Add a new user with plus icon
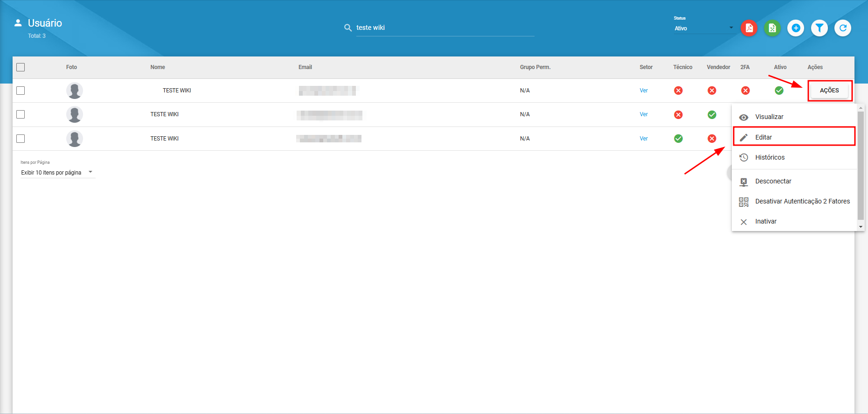This screenshot has height=414, width=868. [796, 28]
